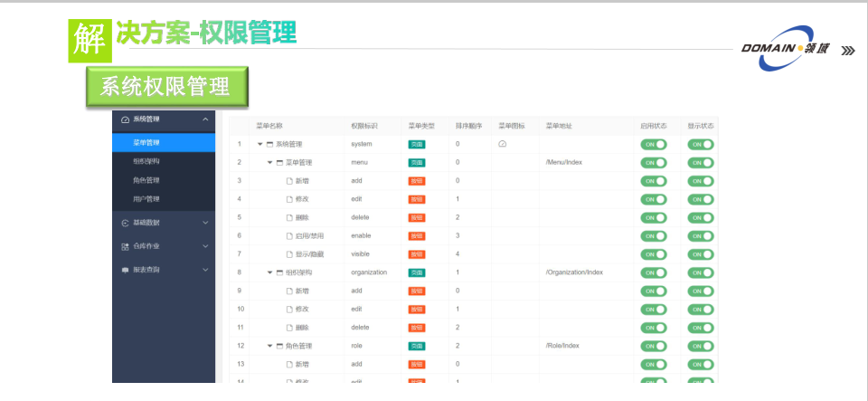The image size is (868, 401).
Task: Click the 按钮 tag in row 3
Action: coord(417,181)
